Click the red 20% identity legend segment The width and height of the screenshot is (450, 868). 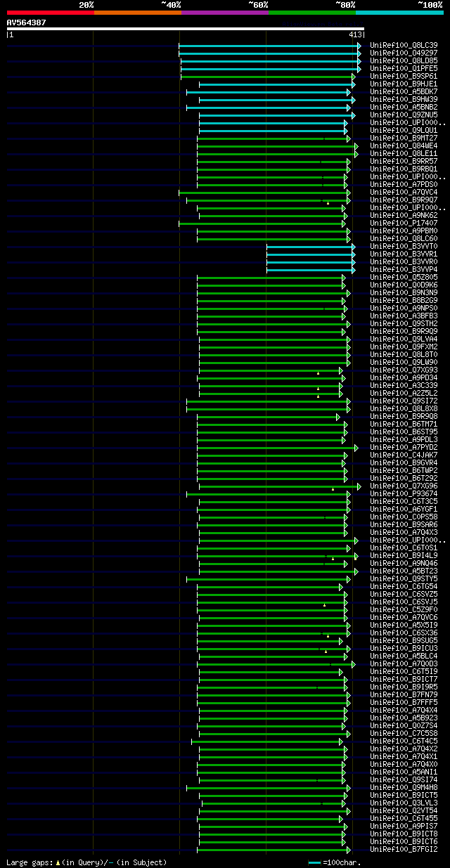(x=50, y=13)
